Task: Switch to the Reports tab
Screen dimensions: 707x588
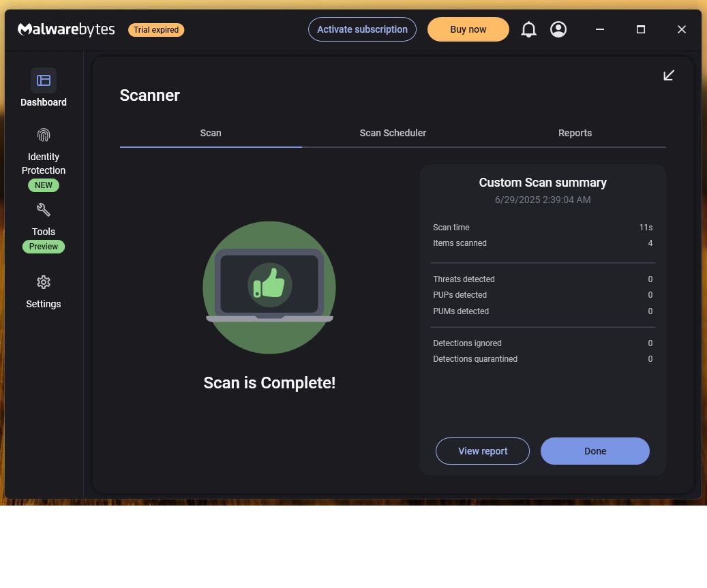Action: [x=575, y=134]
